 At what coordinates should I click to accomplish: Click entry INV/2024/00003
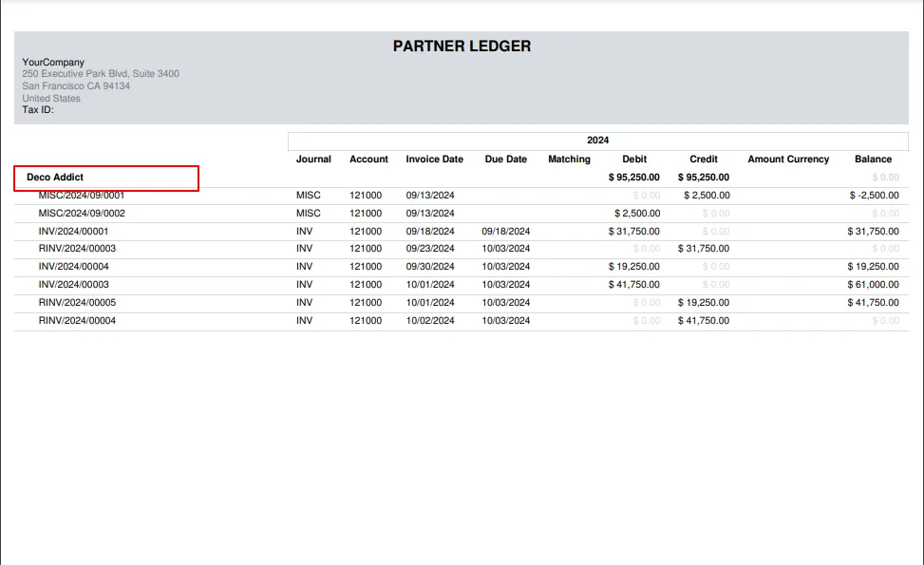coord(74,285)
